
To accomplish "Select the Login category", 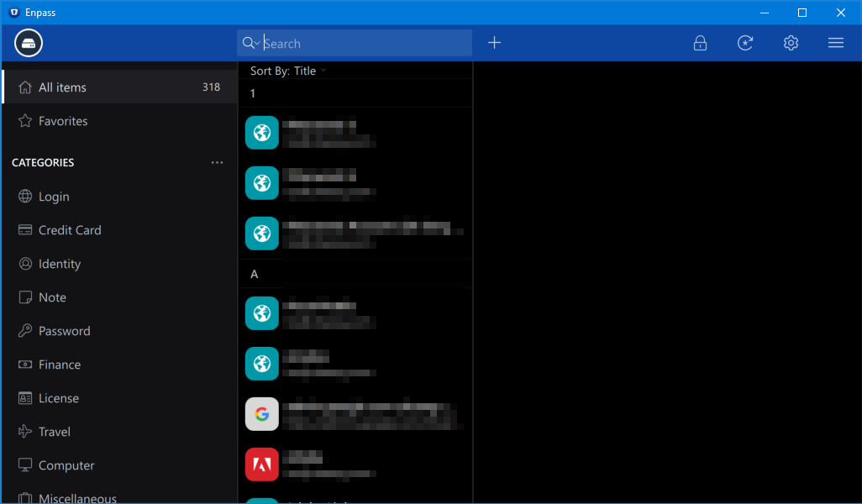I will click(53, 196).
